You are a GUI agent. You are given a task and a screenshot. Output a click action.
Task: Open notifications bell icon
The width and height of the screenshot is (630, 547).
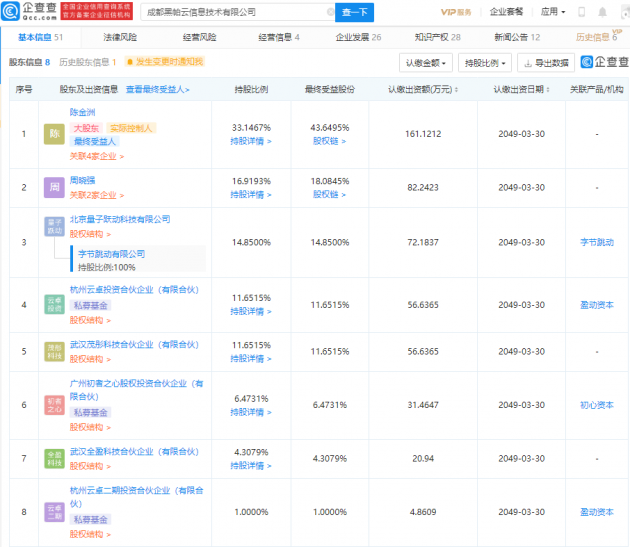point(602,12)
